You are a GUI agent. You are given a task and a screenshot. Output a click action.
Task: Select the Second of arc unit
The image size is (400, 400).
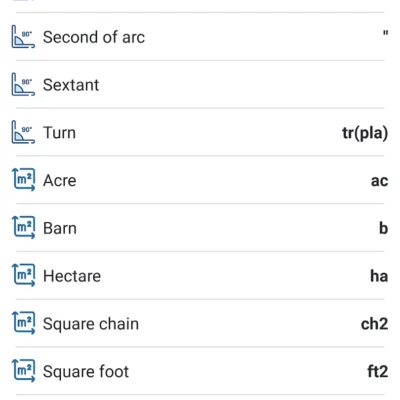[94, 37]
